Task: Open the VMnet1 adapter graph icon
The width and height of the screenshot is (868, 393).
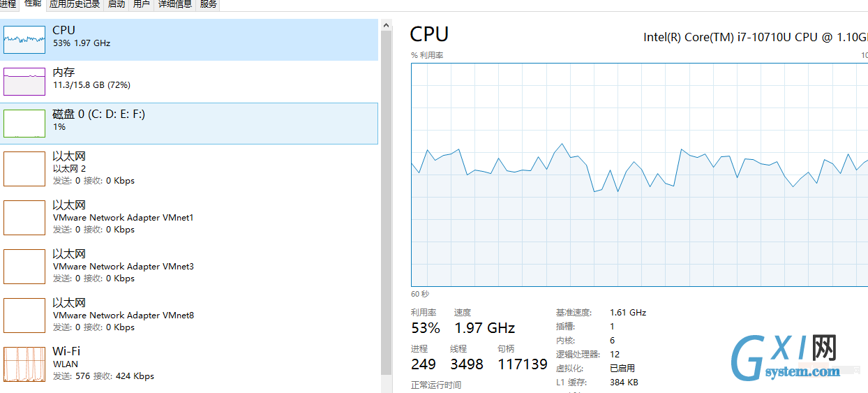Action: tap(24, 217)
